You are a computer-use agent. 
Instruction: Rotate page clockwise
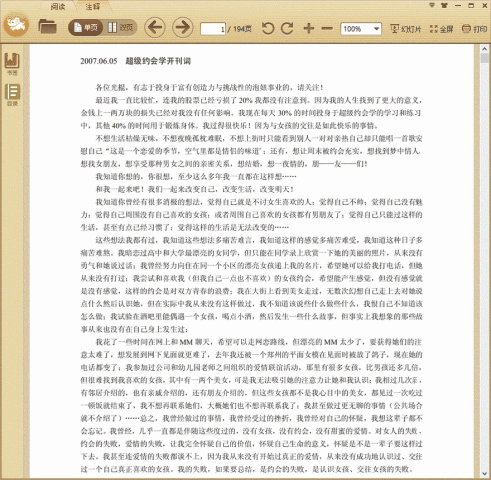tap(287, 29)
